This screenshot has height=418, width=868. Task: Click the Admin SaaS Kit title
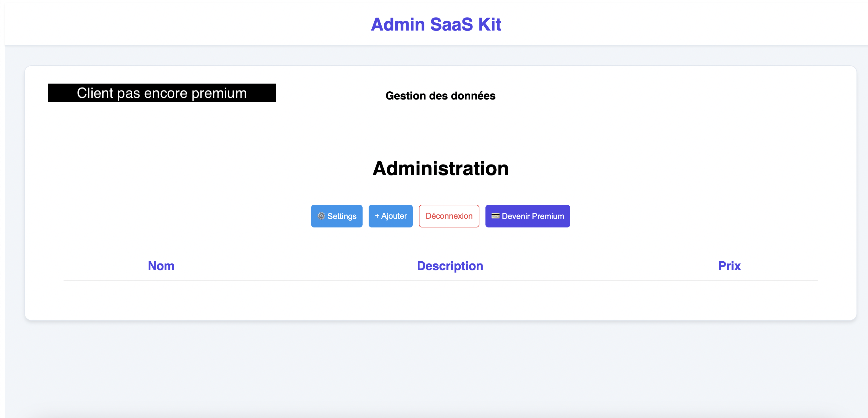click(436, 24)
